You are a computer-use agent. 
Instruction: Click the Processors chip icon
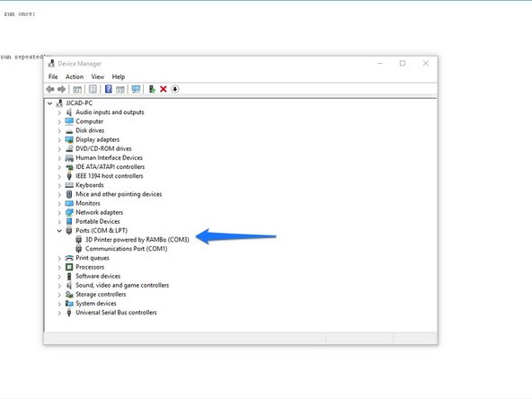point(69,267)
